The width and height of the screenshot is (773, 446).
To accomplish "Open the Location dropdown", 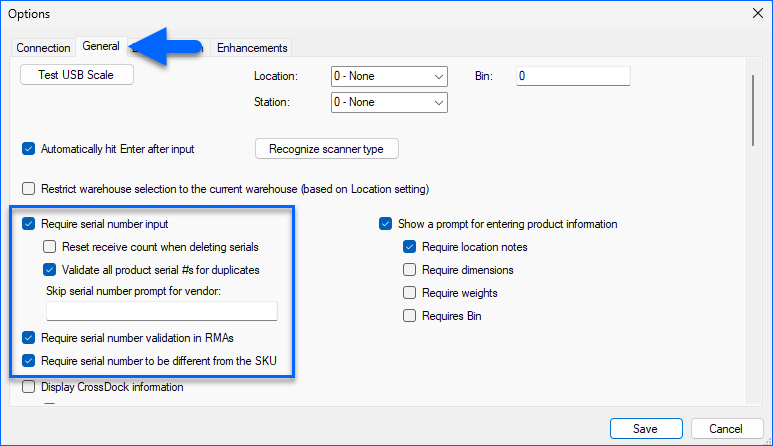I will pyautogui.click(x=388, y=76).
